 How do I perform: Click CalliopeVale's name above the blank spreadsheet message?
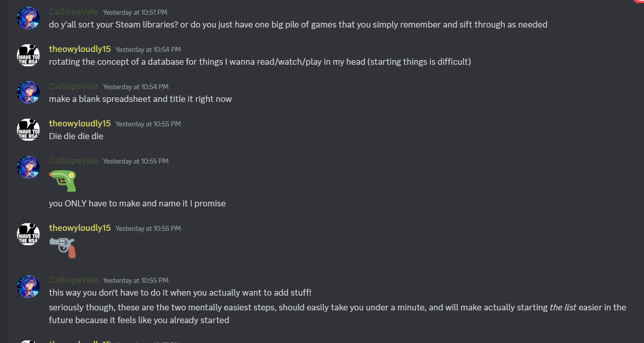[73, 86]
